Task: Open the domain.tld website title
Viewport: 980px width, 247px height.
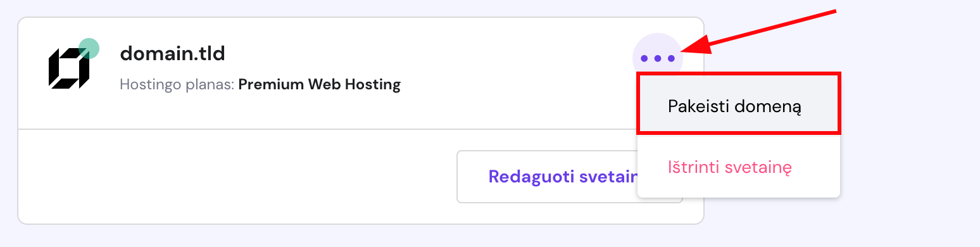Action: (x=172, y=54)
